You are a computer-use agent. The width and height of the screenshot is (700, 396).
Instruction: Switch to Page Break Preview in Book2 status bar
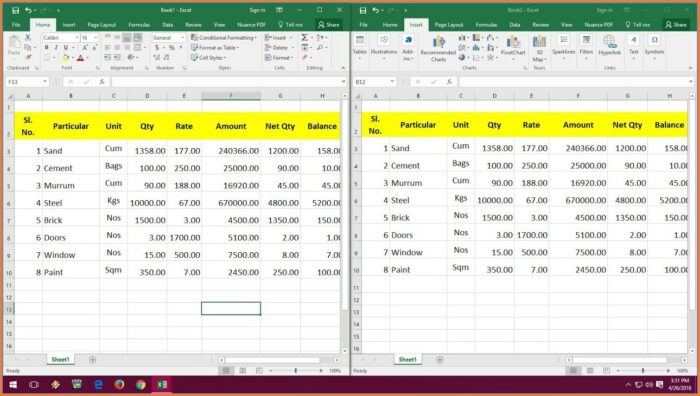[x=606, y=371]
